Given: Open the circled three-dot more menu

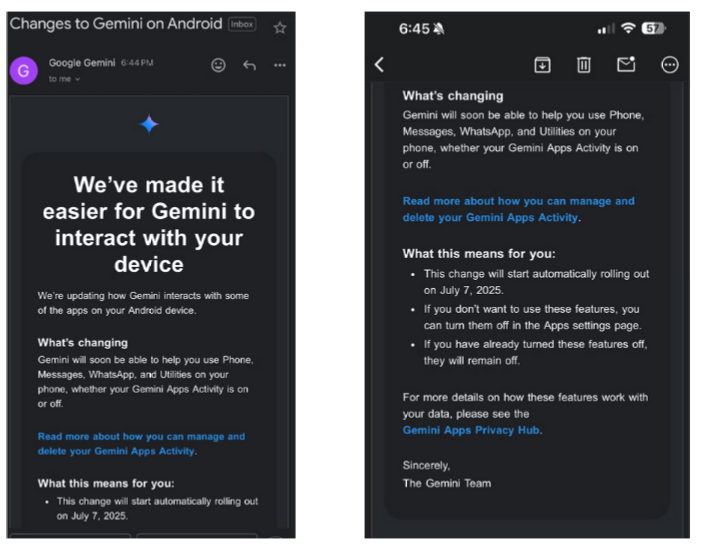Looking at the screenshot, I should (669, 65).
